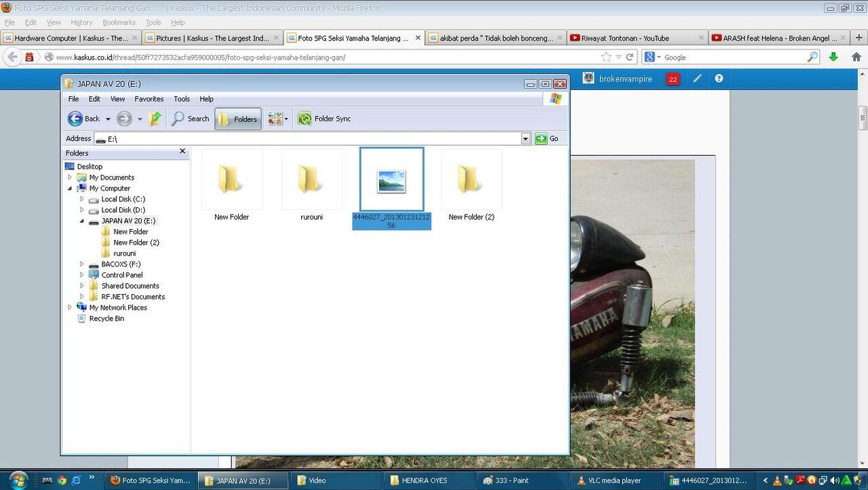Expand the My Network Places node
The width and height of the screenshot is (868, 490).
(69, 308)
